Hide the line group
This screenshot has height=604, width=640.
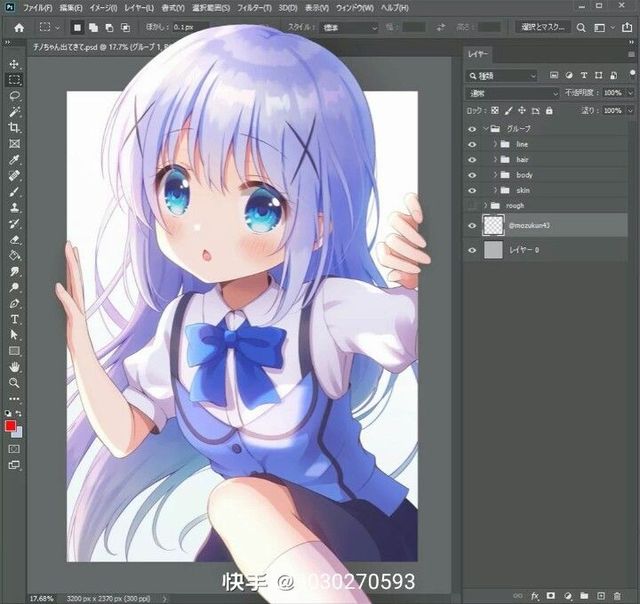[472, 144]
